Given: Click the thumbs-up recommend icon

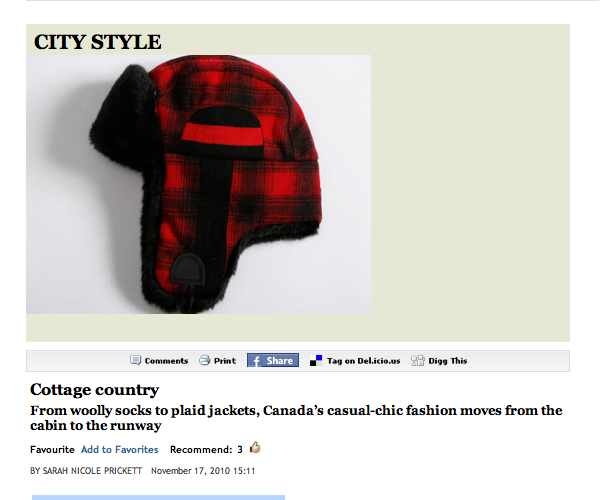Looking at the screenshot, I should point(255,447).
